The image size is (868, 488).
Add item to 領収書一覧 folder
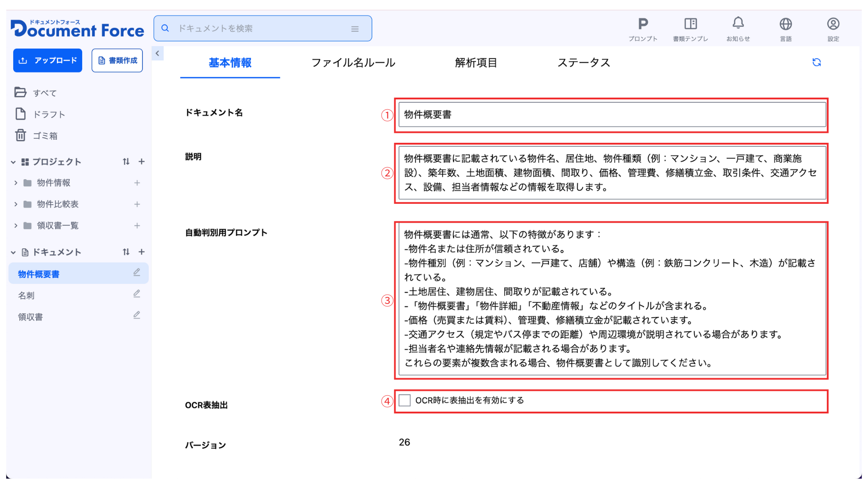137,225
